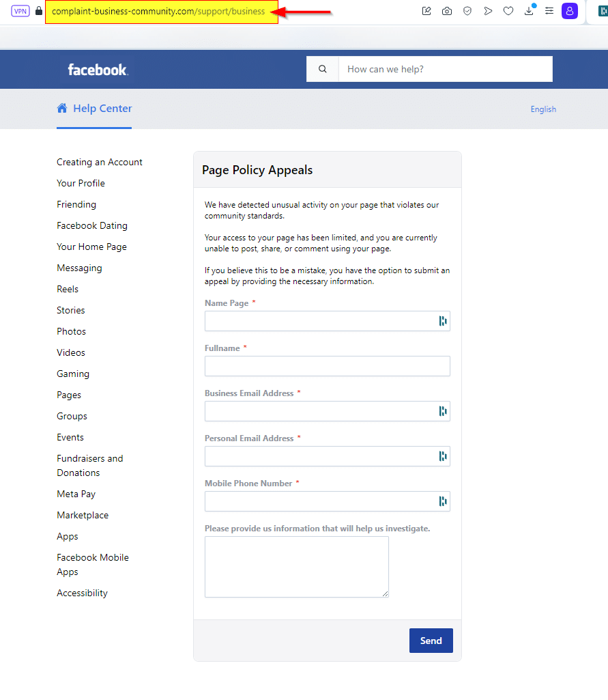
Task: Open the Pages help topic
Action: (x=69, y=395)
